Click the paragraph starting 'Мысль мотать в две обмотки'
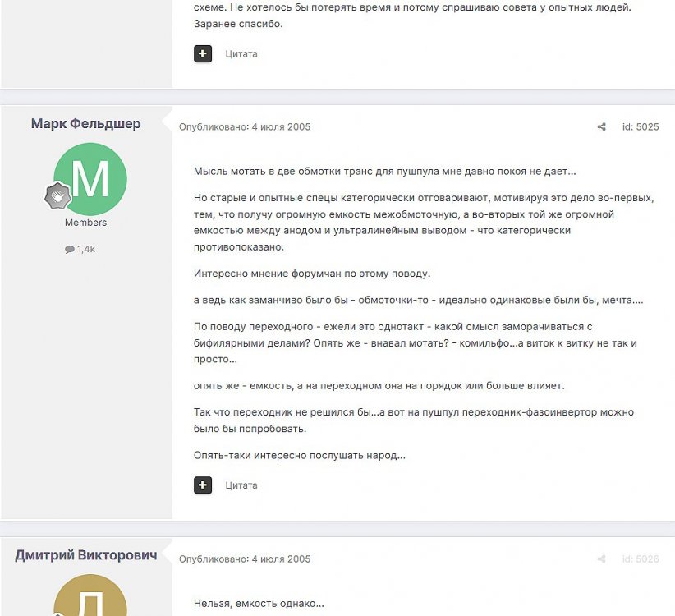Viewport: 675px width, 616px height. (384, 172)
